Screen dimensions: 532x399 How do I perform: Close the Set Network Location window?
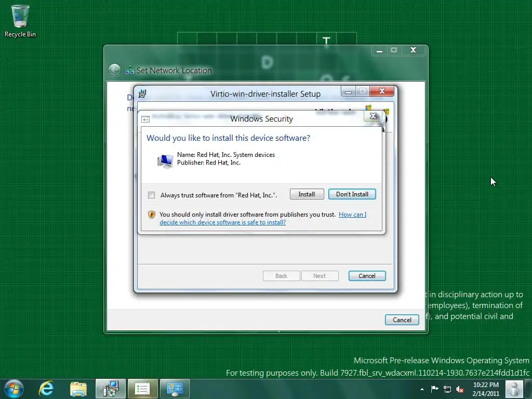pyautogui.click(x=413, y=50)
